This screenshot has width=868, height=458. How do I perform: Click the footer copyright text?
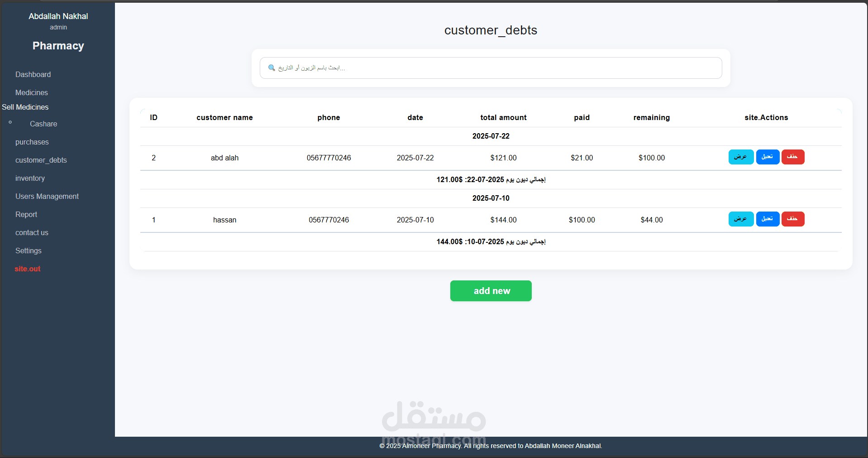491,446
